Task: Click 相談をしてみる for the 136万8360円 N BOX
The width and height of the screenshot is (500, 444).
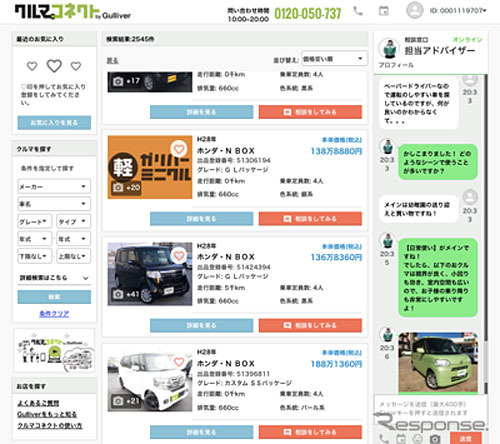Action: click(310, 325)
